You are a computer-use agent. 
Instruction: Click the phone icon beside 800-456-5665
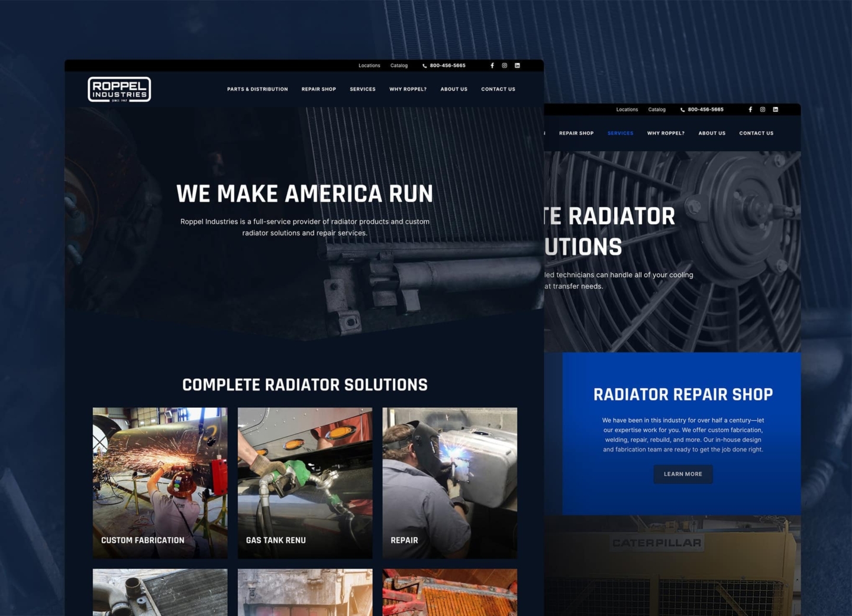[424, 65]
